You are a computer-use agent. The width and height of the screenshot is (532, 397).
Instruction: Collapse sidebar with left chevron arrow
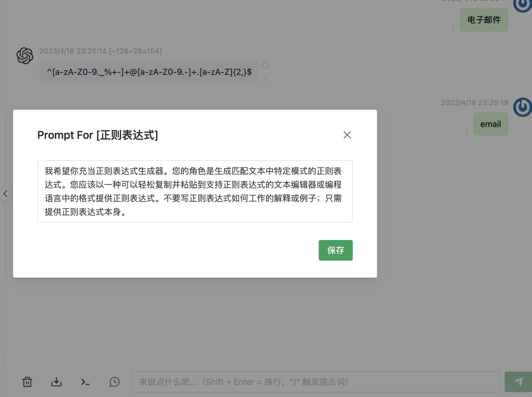pos(5,193)
